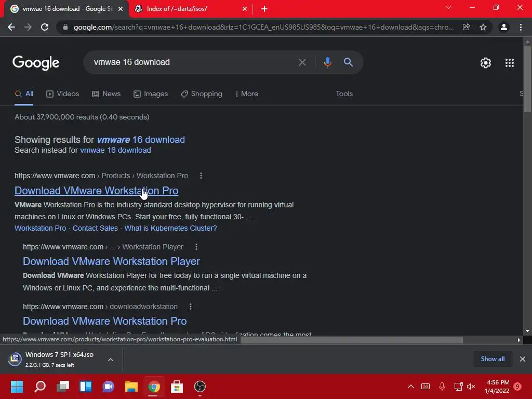
Task: Expand the More search filters menu
Action: pos(247,94)
